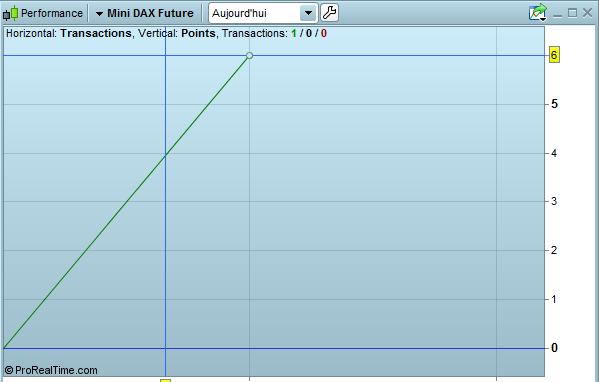Screen dimensions: 599x382
Task: Click the bold Transactions axis label
Action: [96, 34]
